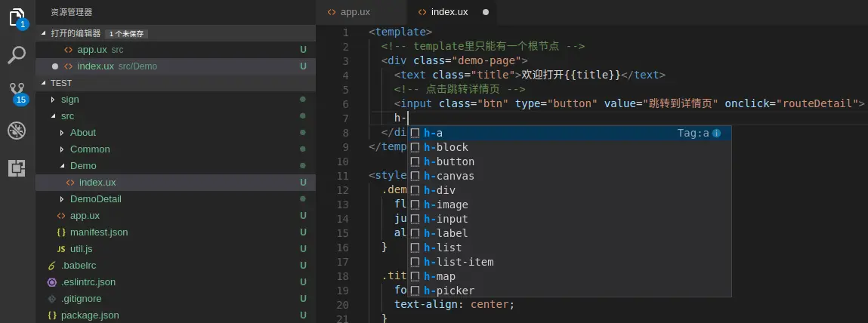Open .eslintrc.json file

click(175, 282)
